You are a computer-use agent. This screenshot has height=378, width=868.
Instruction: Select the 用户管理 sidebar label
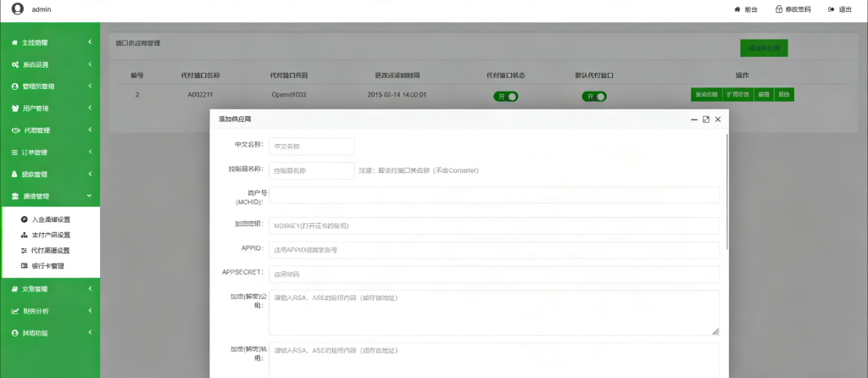[x=36, y=108]
